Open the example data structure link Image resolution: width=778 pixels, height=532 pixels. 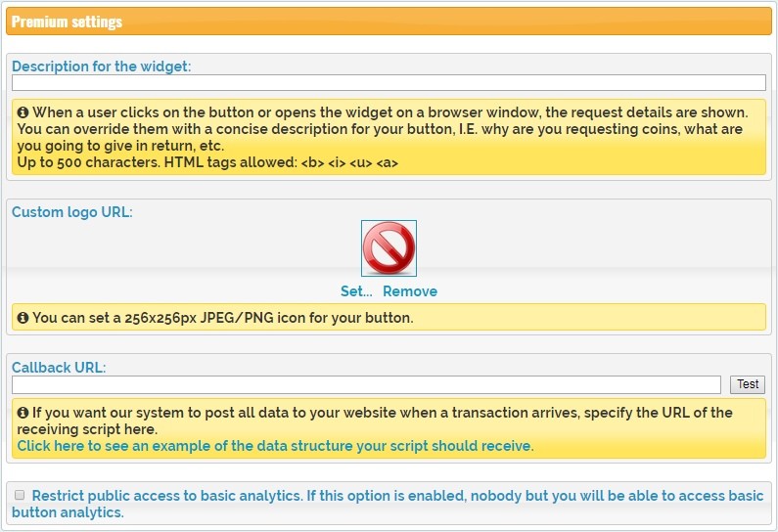[x=275, y=446]
